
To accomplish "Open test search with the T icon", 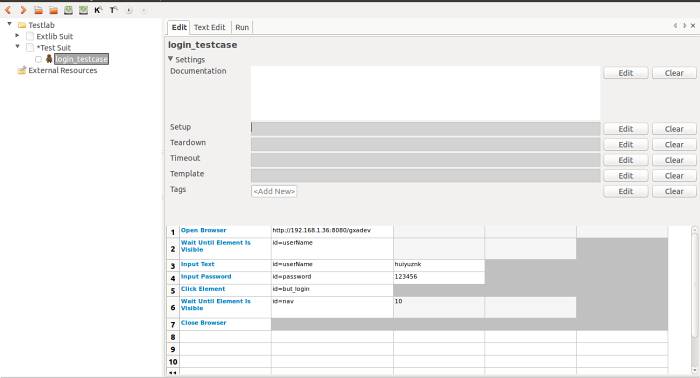I will 113,10.
